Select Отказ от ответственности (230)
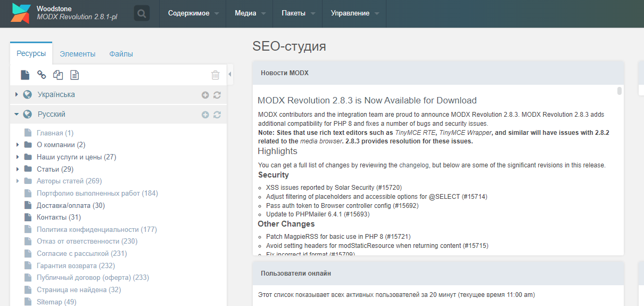The width and height of the screenshot is (644, 306). [87, 241]
